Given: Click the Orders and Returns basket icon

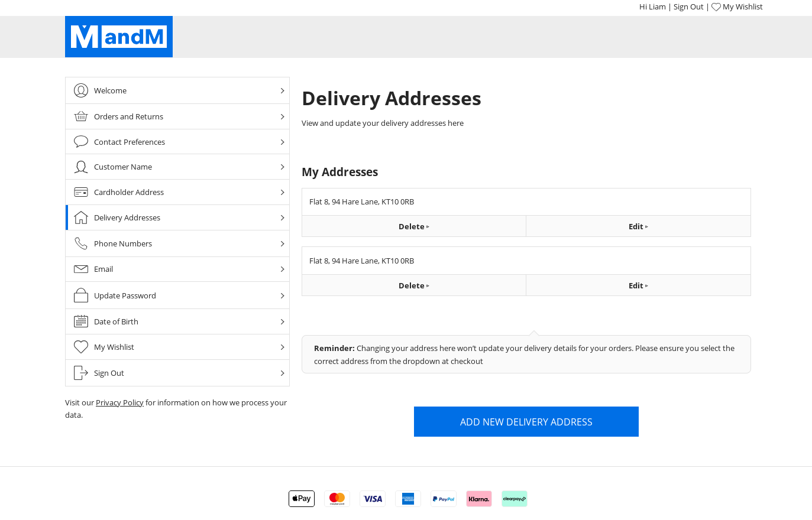Looking at the screenshot, I should [81, 116].
